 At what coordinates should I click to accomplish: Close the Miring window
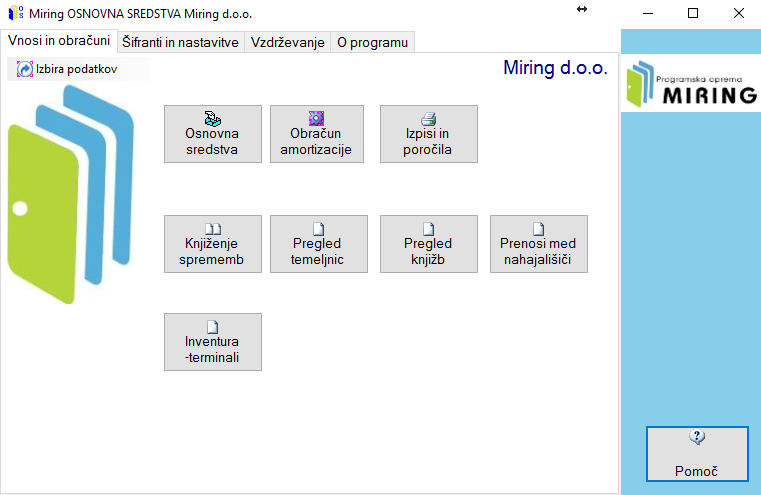pyautogui.click(x=739, y=14)
